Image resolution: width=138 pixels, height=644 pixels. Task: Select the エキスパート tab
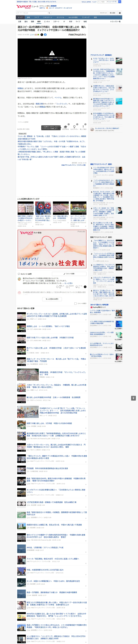pyautogui.click(x=48, y=17)
